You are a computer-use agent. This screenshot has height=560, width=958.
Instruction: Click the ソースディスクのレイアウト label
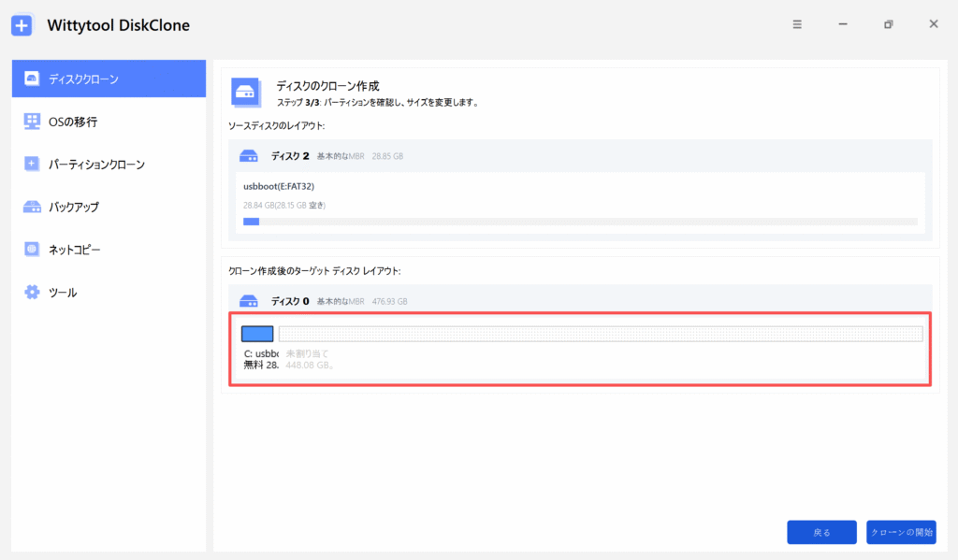click(276, 126)
